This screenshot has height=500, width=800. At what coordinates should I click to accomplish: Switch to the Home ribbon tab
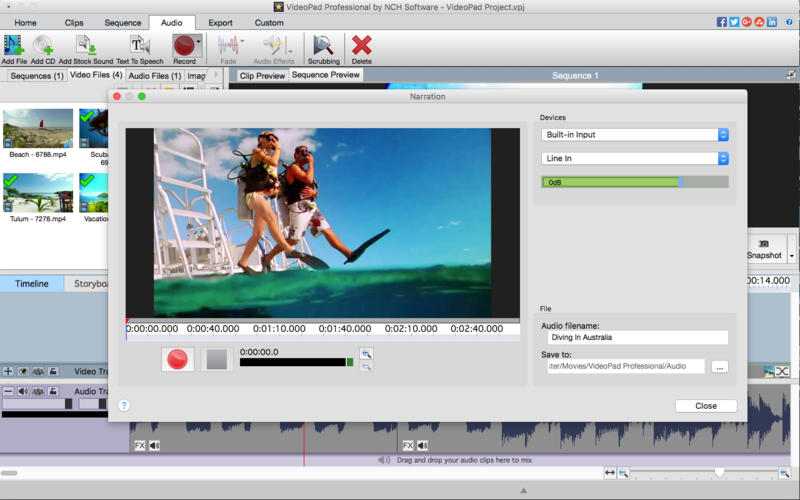pyautogui.click(x=26, y=23)
